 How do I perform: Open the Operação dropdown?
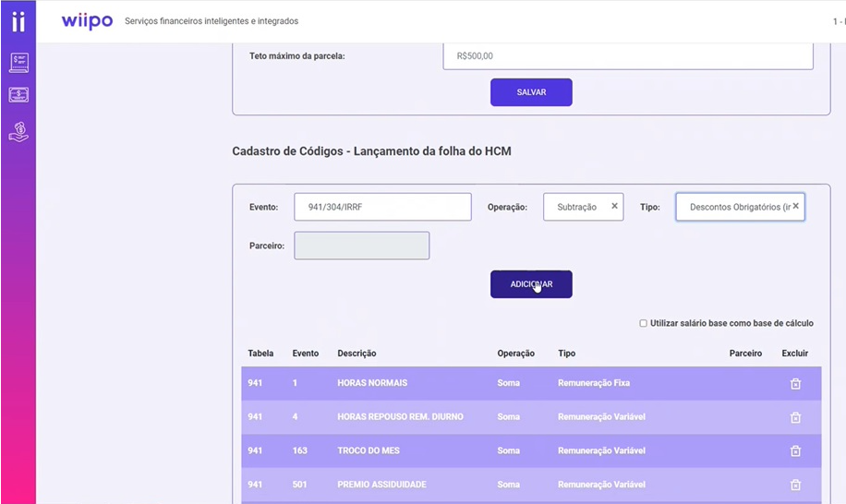584,207
